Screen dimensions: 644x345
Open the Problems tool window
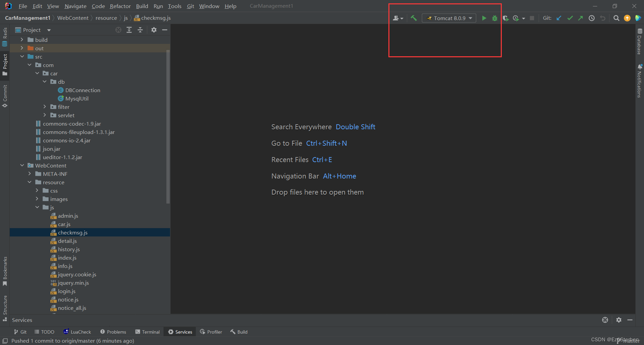[113, 332]
